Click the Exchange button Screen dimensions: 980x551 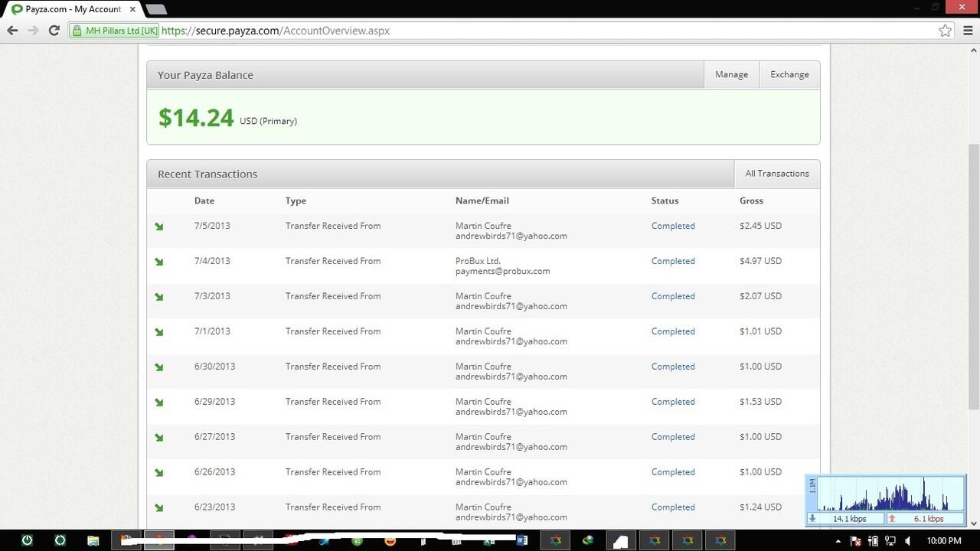coord(789,75)
